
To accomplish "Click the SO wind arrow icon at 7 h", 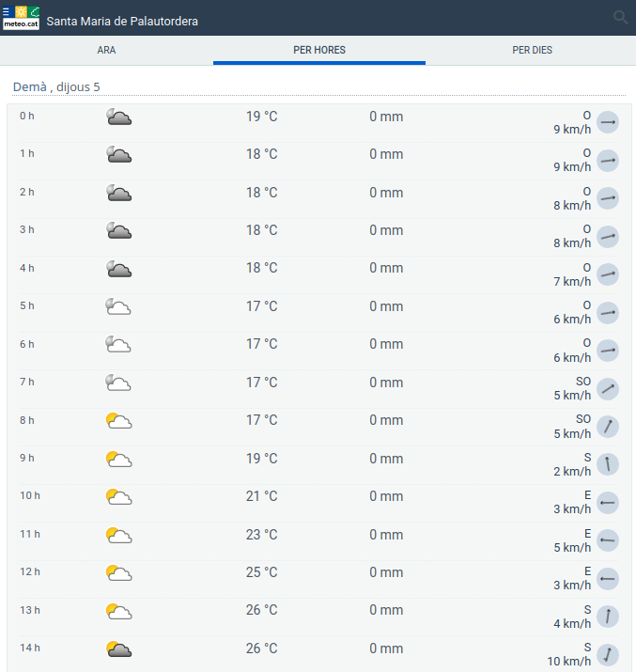I will coord(608,389).
